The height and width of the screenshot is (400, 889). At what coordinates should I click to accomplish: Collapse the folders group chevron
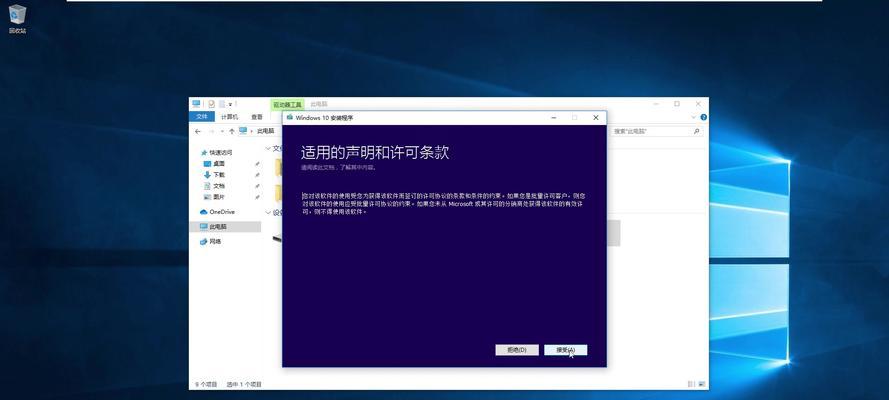click(268, 148)
